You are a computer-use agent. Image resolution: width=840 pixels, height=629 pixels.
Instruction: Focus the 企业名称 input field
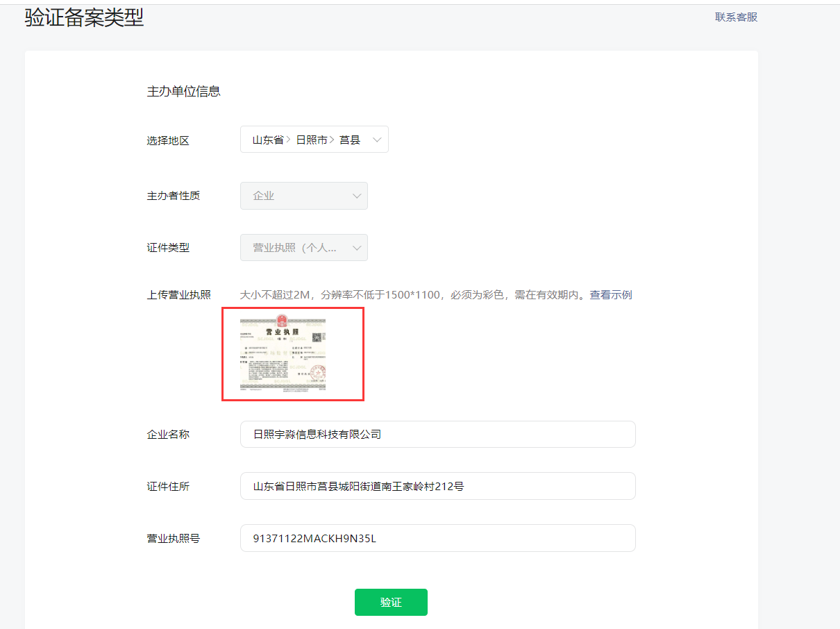click(437, 435)
